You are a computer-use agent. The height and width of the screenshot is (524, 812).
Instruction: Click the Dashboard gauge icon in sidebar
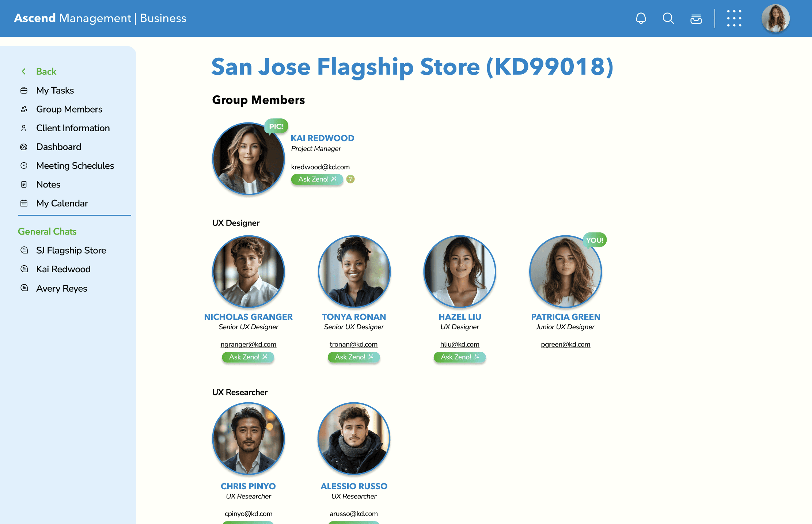[24, 147]
